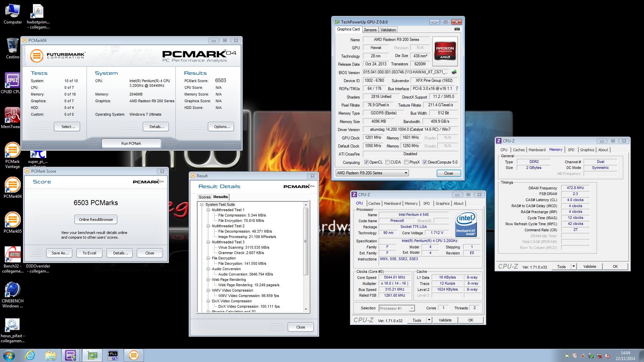The width and height of the screenshot is (644, 362).
Task: Collapse Multithreaded Test 2 node
Action: pos(208,226)
